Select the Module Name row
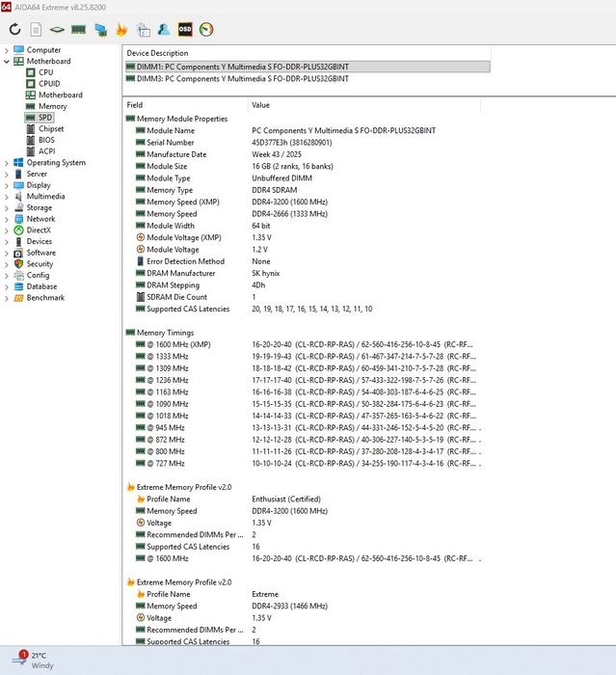The image size is (616, 675). point(302,130)
